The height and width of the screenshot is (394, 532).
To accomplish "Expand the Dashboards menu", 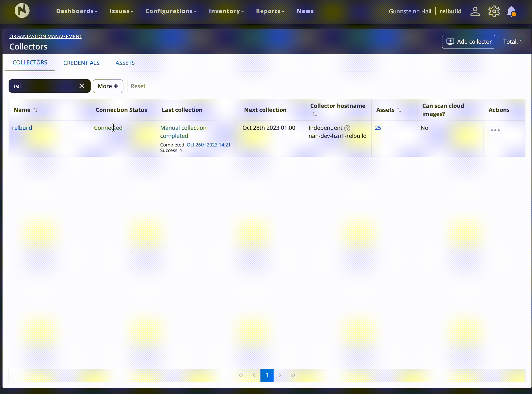I will point(77,11).
